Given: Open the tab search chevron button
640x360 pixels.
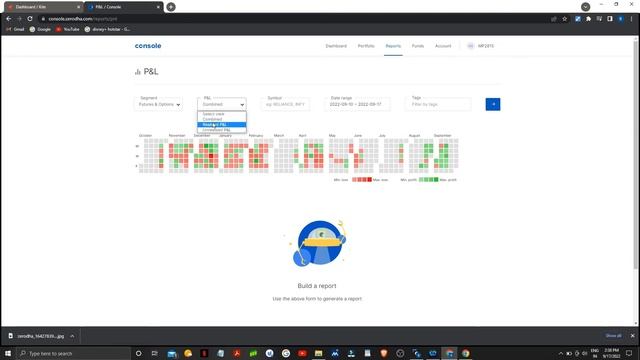Looking at the screenshot, I should click(x=585, y=7).
